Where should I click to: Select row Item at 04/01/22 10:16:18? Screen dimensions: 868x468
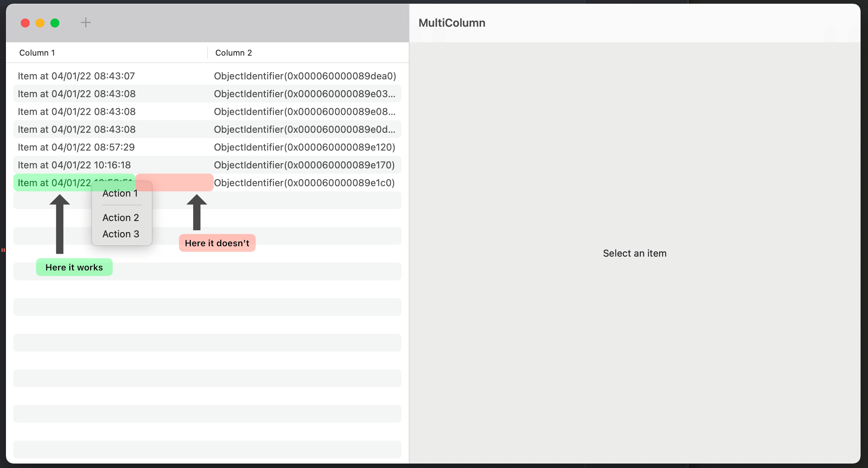point(207,165)
